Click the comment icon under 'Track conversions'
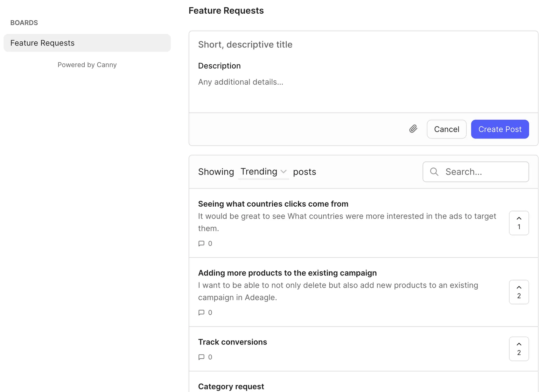 click(201, 357)
